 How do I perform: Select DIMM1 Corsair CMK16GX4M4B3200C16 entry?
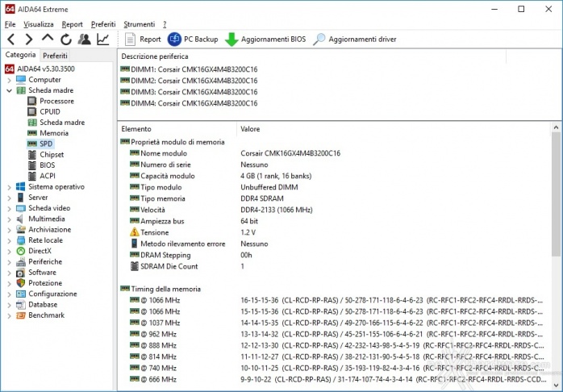(190, 69)
